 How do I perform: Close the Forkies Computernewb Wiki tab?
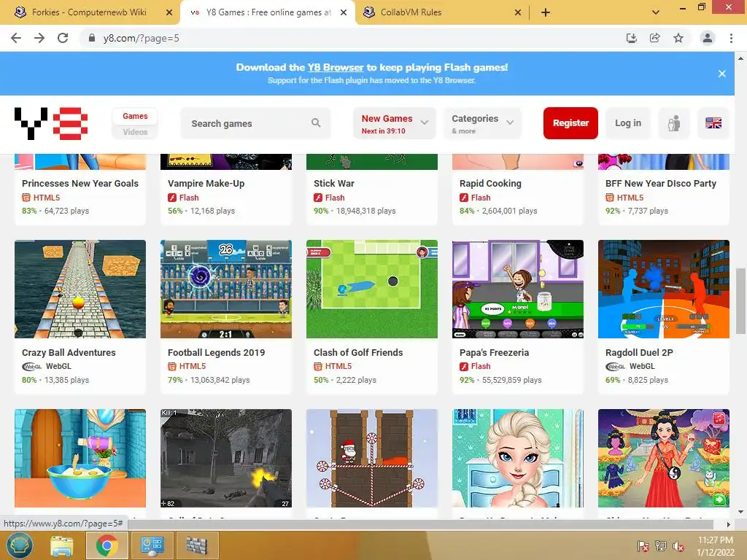coord(169,12)
